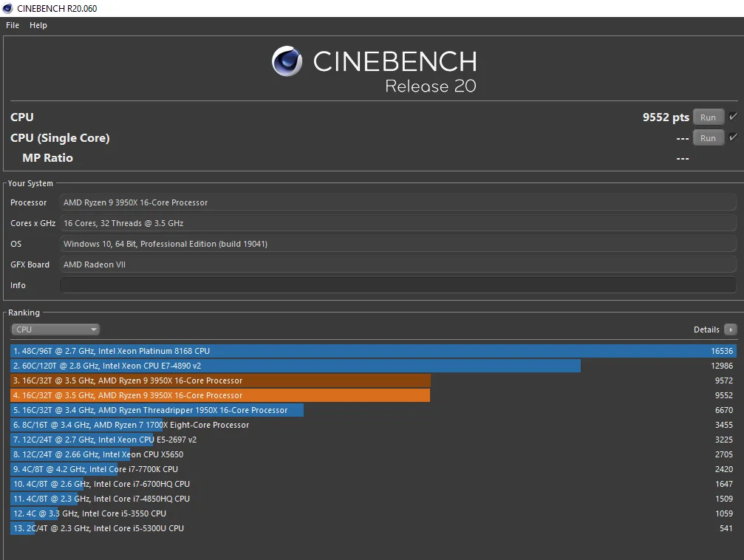Run the CPU (Single Core) benchmark
This screenshot has height=560, width=744.
coord(708,138)
